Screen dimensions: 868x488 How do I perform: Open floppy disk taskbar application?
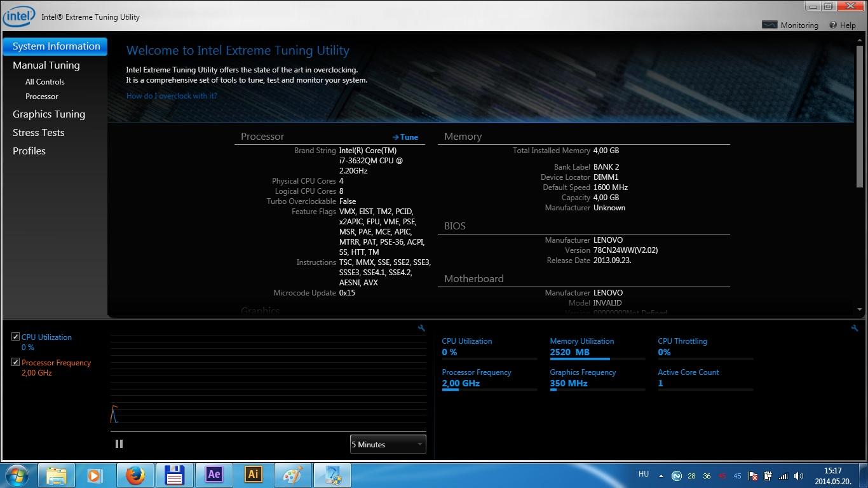pos(174,475)
